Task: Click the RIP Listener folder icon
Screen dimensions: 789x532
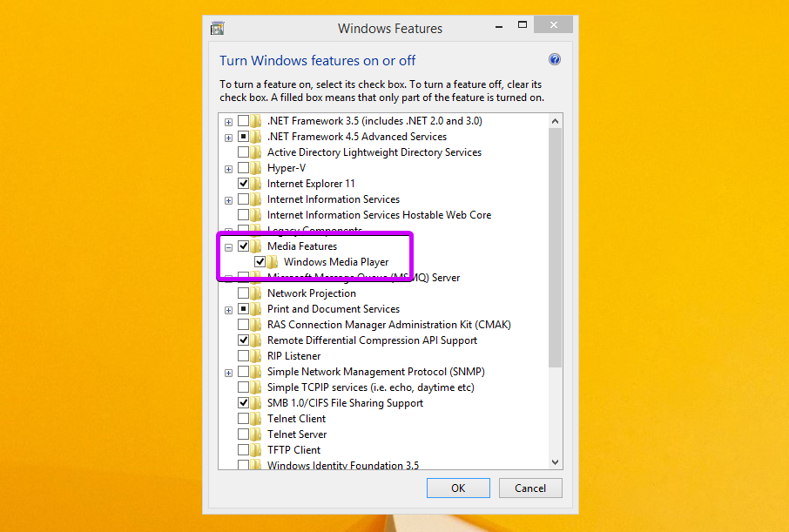Action: [x=256, y=356]
